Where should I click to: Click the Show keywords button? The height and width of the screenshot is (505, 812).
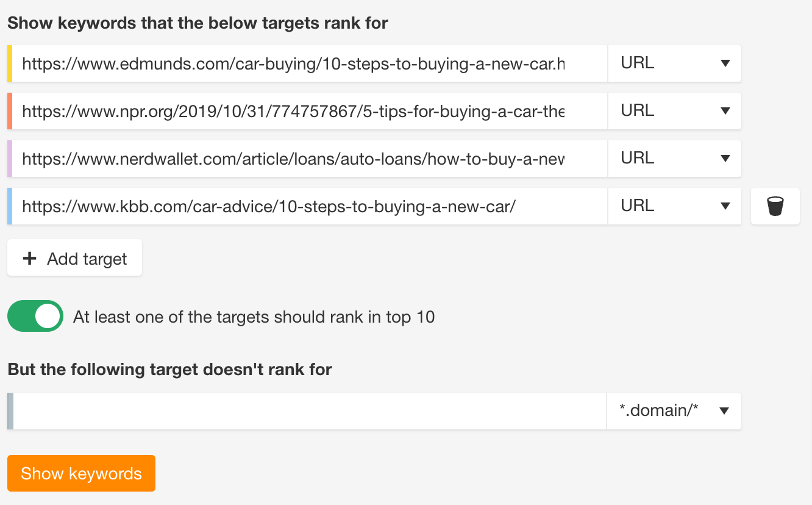(81, 473)
